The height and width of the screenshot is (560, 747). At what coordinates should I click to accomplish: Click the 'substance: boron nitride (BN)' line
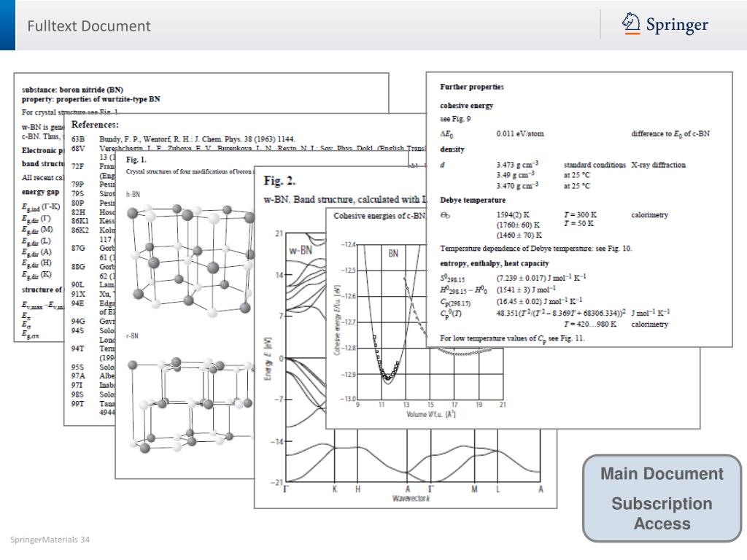click(x=72, y=90)
